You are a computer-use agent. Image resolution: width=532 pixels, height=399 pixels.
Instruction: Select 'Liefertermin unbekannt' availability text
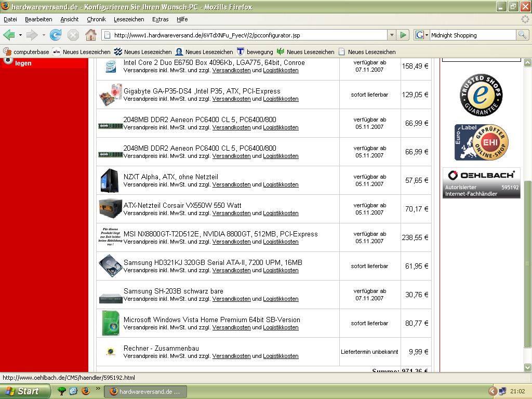point(369,352)
